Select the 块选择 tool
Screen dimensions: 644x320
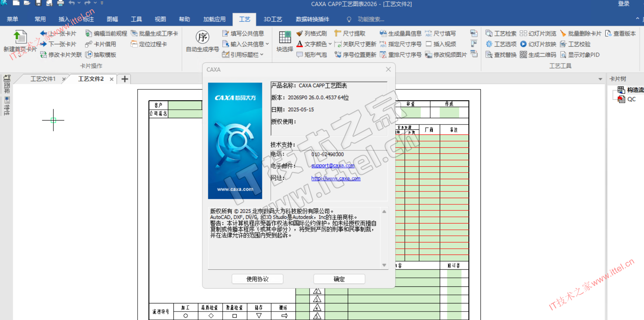click(285, 37)
